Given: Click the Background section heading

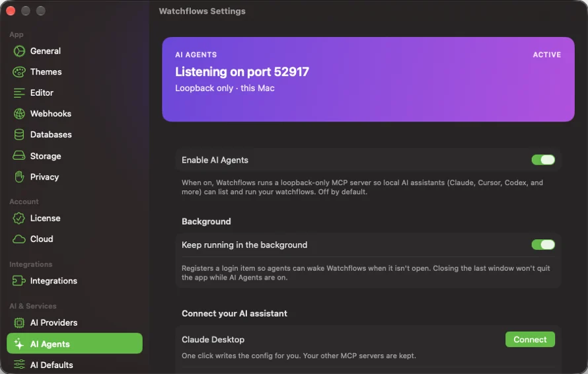Looking at the screenshot, I should [x=206, y=221].
